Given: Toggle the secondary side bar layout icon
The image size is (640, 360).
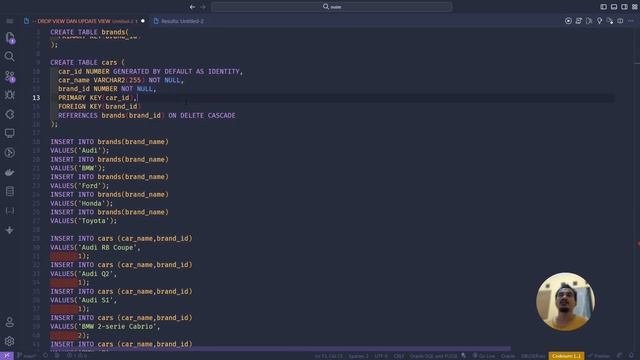Looking at the screenshot, I should click(x=624, y=7).
